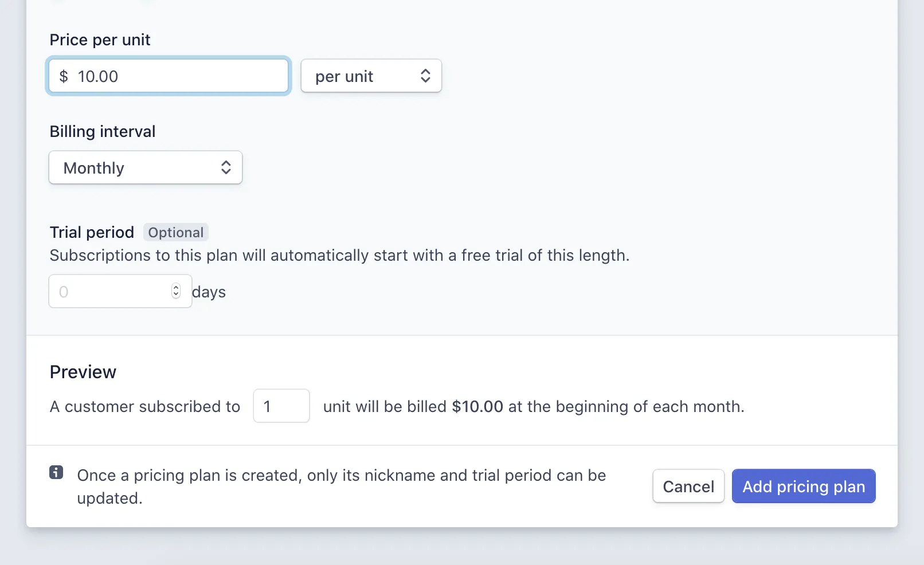Click the Price per unit label
Viewport: 924px width, 565px height.
(100, 40)
